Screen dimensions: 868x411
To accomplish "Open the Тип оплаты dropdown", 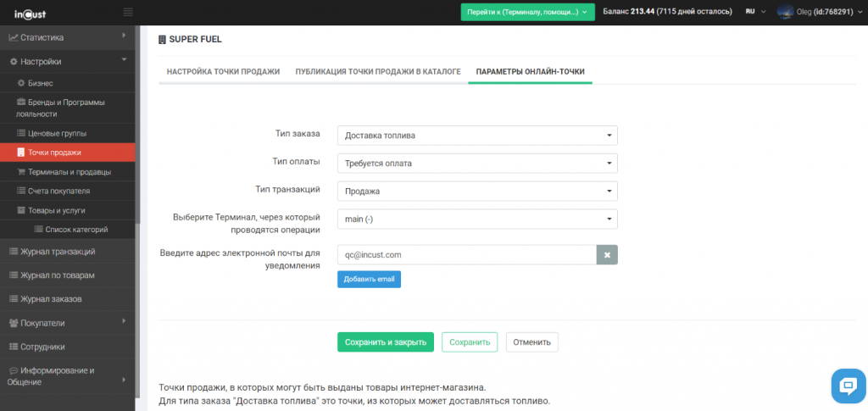I will [x=476, y=164].
